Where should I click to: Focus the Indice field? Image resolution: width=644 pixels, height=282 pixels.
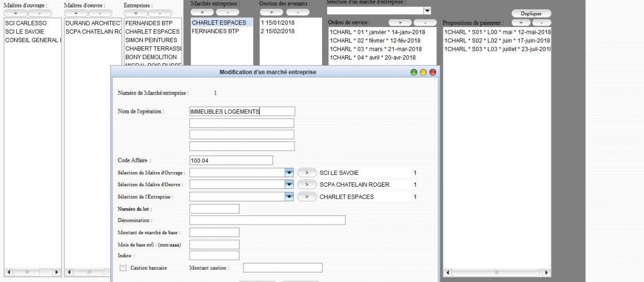point(215,255)
